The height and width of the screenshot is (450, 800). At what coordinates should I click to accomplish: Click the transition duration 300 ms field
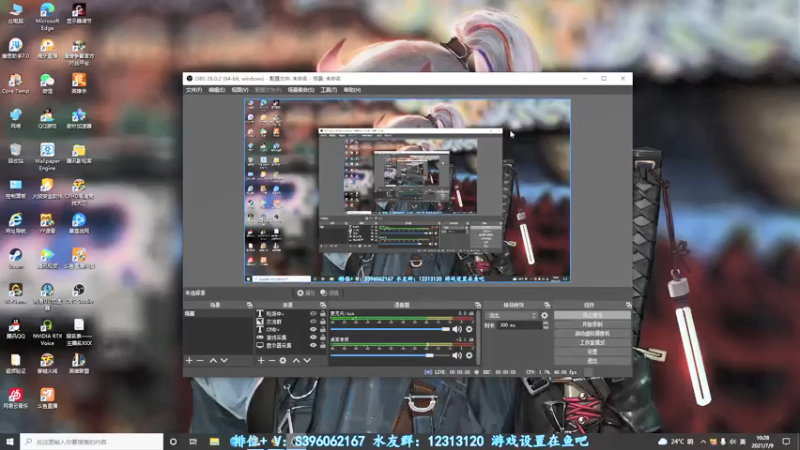coord(520,325)
